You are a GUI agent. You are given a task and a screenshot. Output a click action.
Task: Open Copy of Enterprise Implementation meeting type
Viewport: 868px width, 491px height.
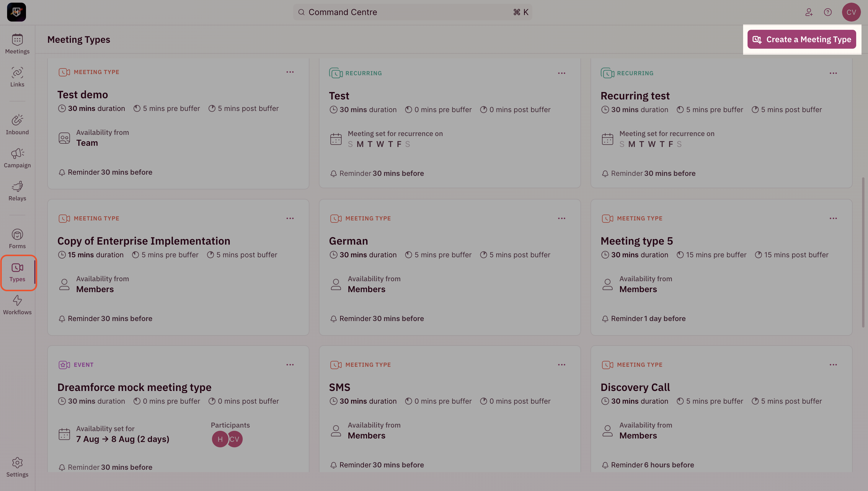click(144, 241)
